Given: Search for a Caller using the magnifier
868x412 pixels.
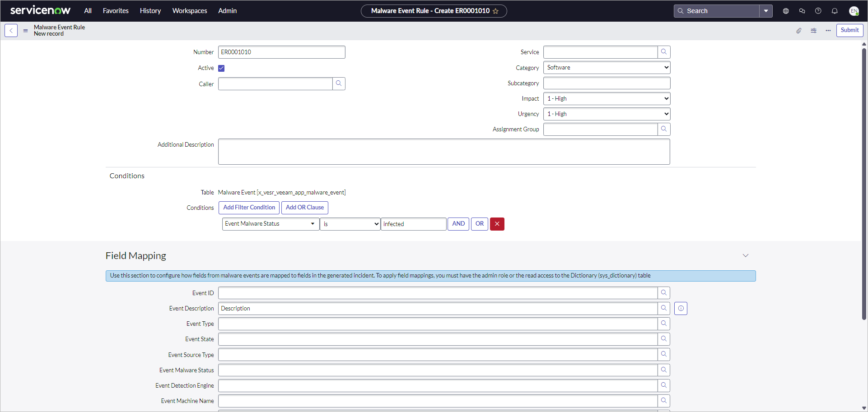Looking at the screenshot, I should coord(339,83).
